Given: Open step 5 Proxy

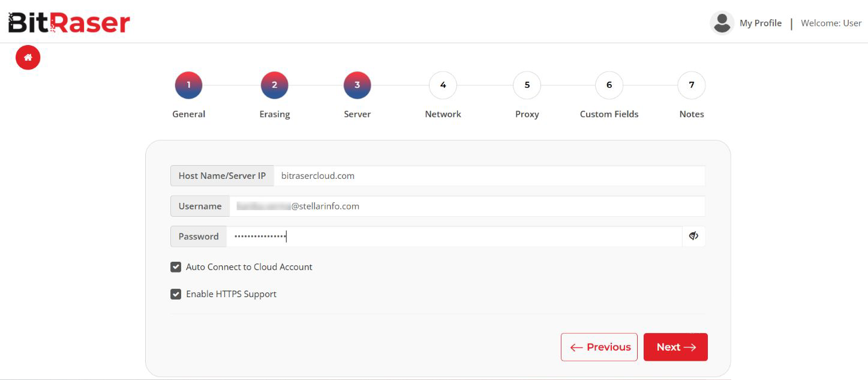Looking at the screenshot, I should (x=527, y=85).
